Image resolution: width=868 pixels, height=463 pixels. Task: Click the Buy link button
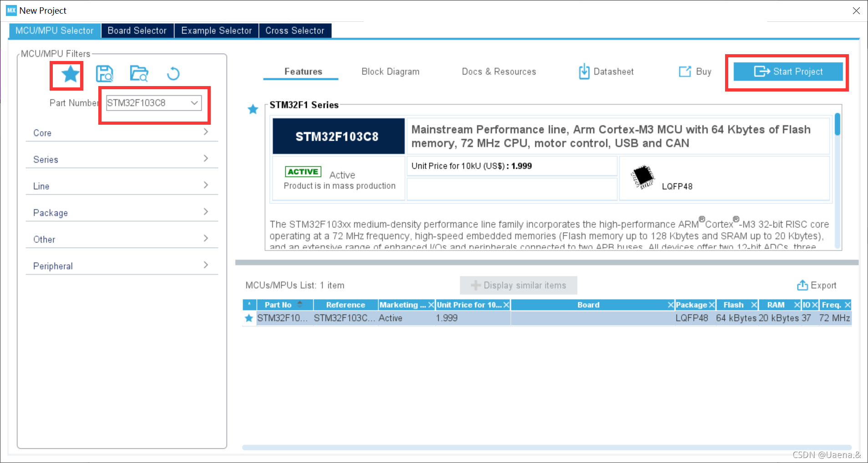point(695,71)
